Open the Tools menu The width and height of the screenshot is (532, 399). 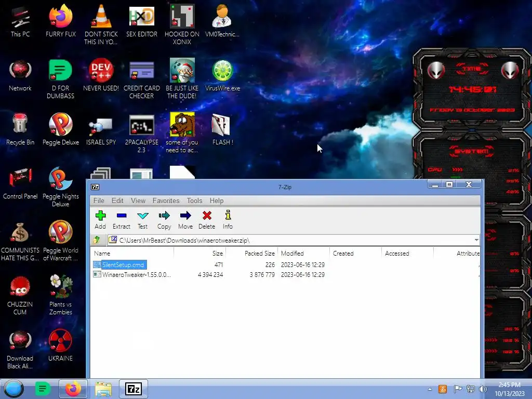point(194,201)
